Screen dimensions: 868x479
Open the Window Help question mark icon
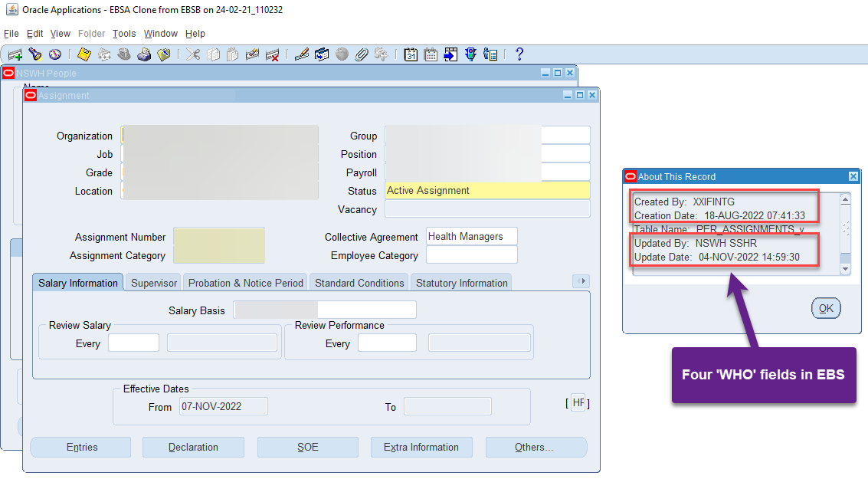coord(519,54)
